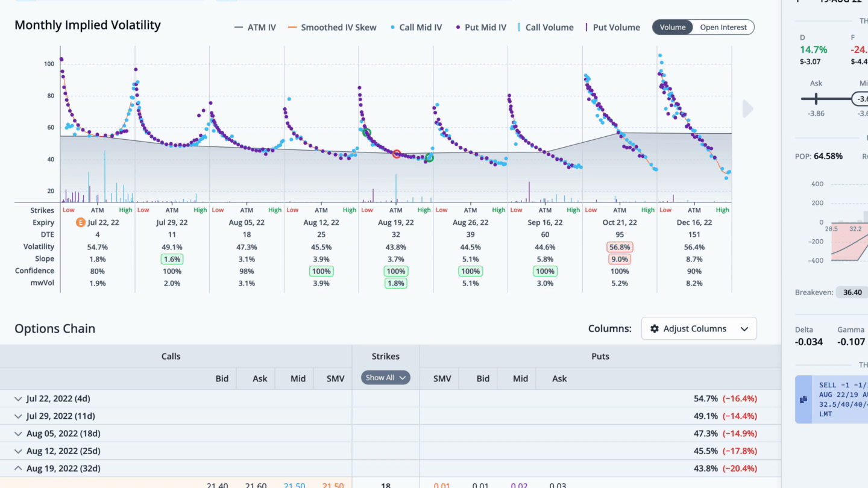The height and width of the screenshot is (488, 868).
Task: Click the 18 strike cell in the chain
Action: click(386, 484)
